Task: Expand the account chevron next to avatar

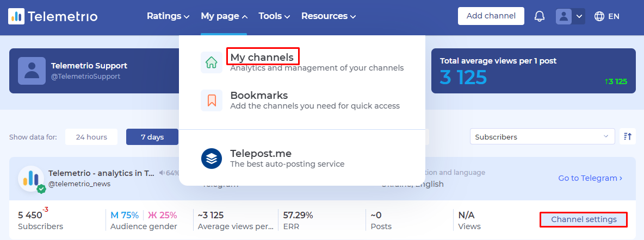Action: (x=579, y=16)
